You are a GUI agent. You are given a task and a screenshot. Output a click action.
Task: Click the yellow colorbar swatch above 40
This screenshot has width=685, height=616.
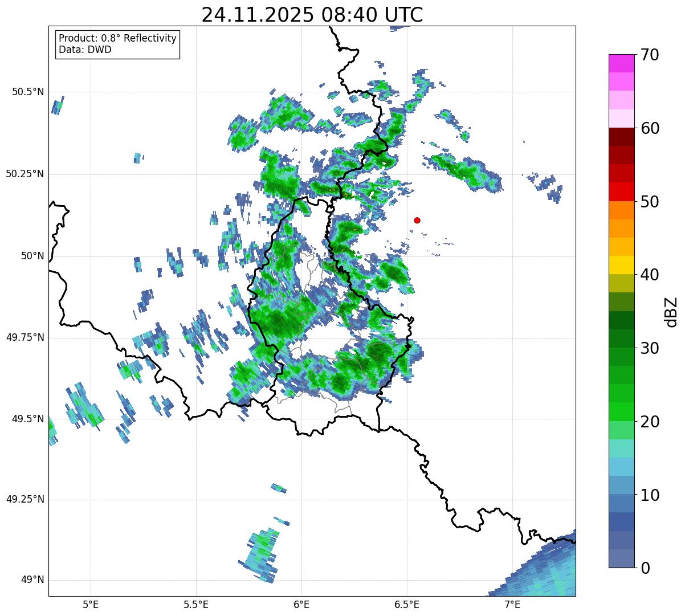[x=622, y=265]
